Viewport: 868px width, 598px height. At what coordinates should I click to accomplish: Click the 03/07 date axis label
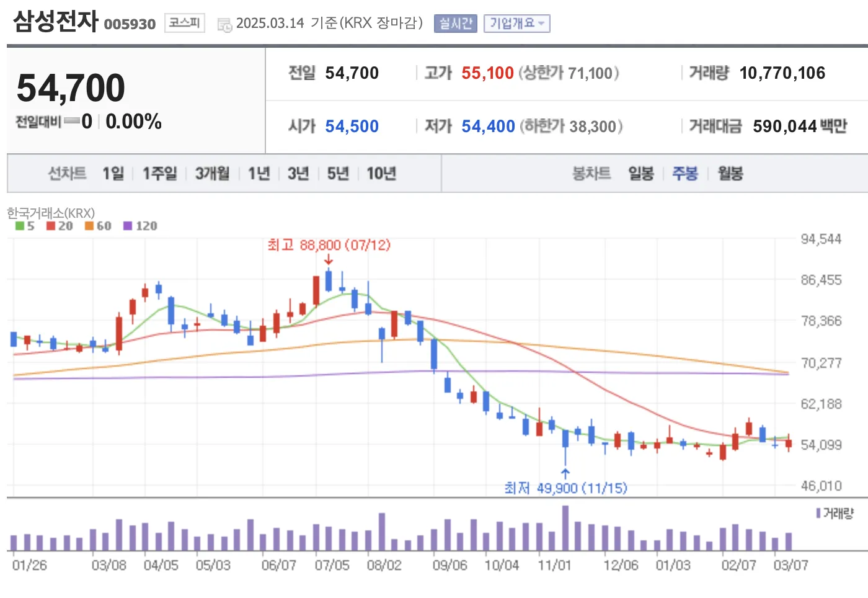(790, 565)
